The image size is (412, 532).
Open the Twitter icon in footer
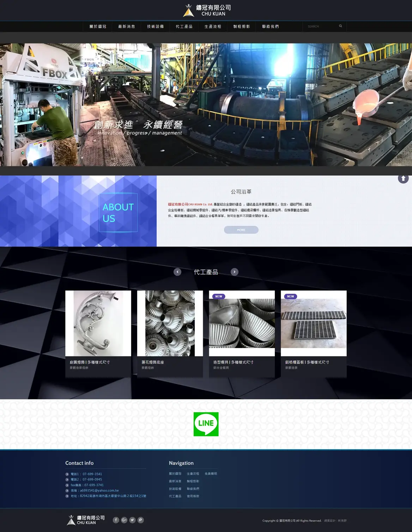click(x=132, y=520)
